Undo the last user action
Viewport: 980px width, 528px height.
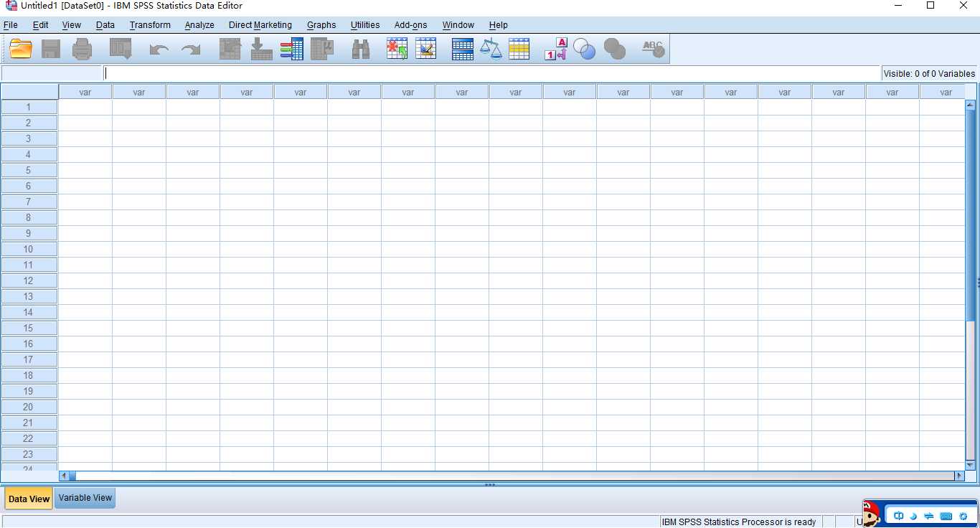pyautogui.click(x=159, y=49)
